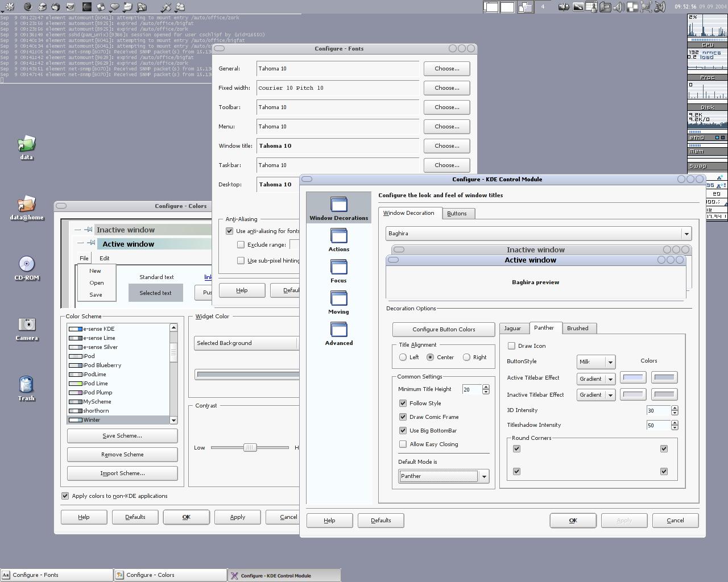This screenshot has height=582, width=728.
Task: Open the Camera desktop icon
Action: tap(26, 329)
